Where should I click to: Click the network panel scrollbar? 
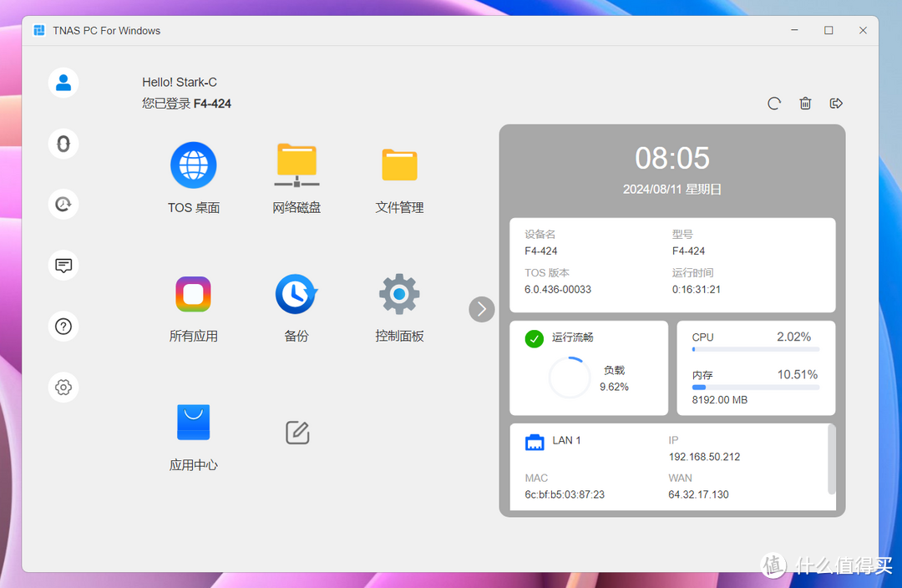pos(830,459)
